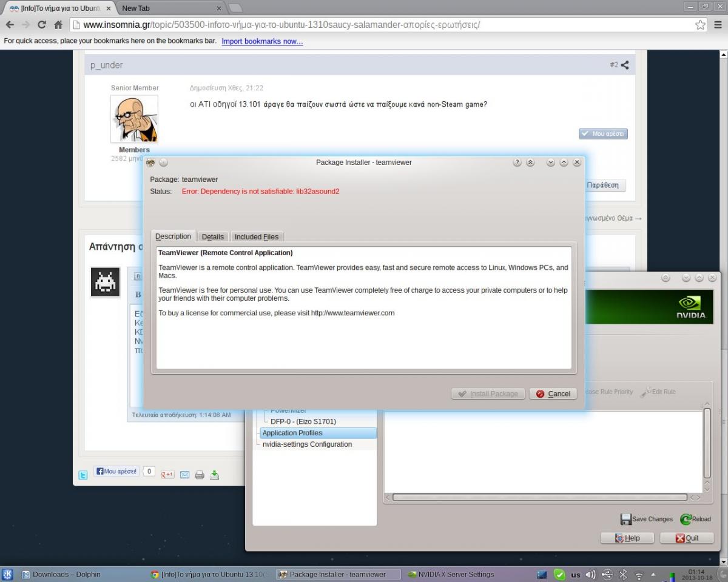Share topic on Twitter icon
This screenshot has width=728, height=582.
[x=83, y=475]
